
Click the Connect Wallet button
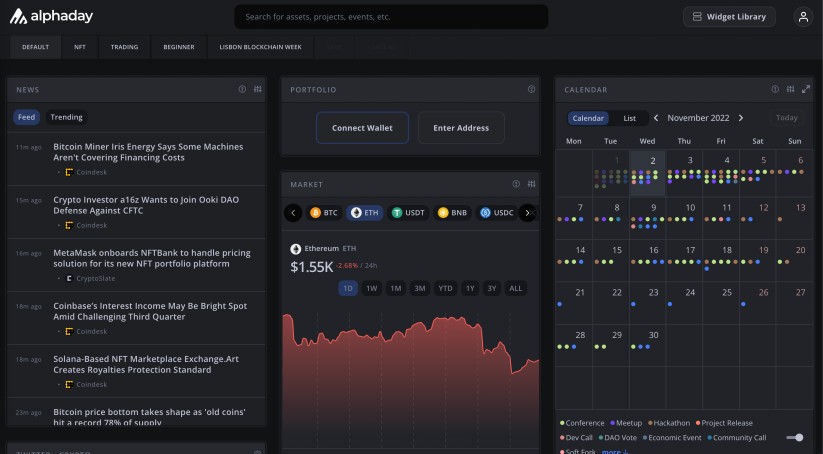(x=362, y=128)
